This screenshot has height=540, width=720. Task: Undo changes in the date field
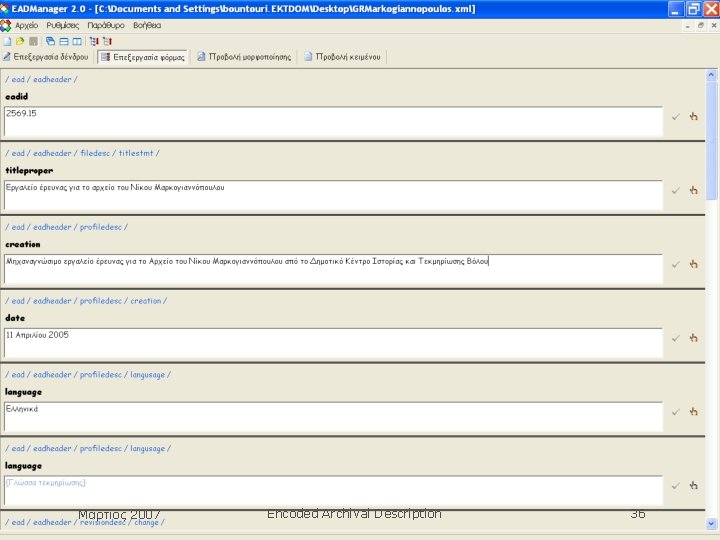pyautogui.click(x=693, y=338)
